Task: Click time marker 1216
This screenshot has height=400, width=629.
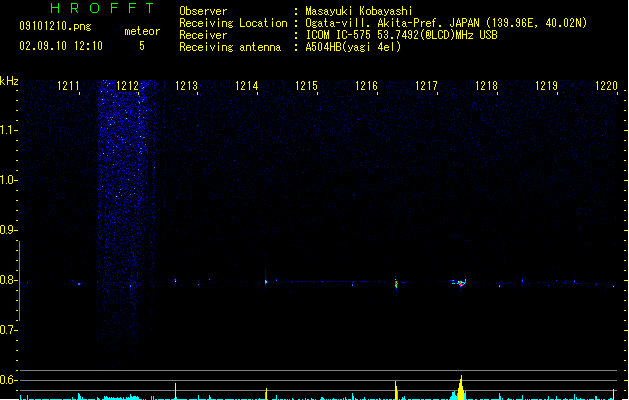Action: (x=366, y=86)
